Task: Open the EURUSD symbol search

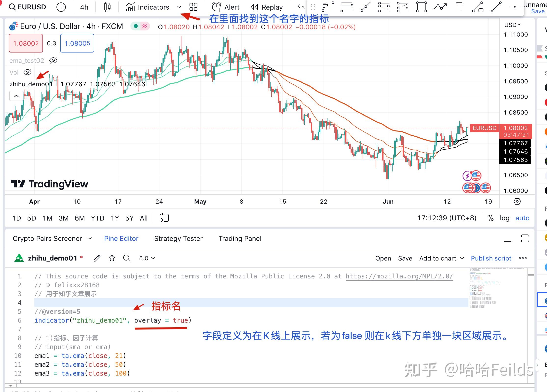Action: (27, 7)
